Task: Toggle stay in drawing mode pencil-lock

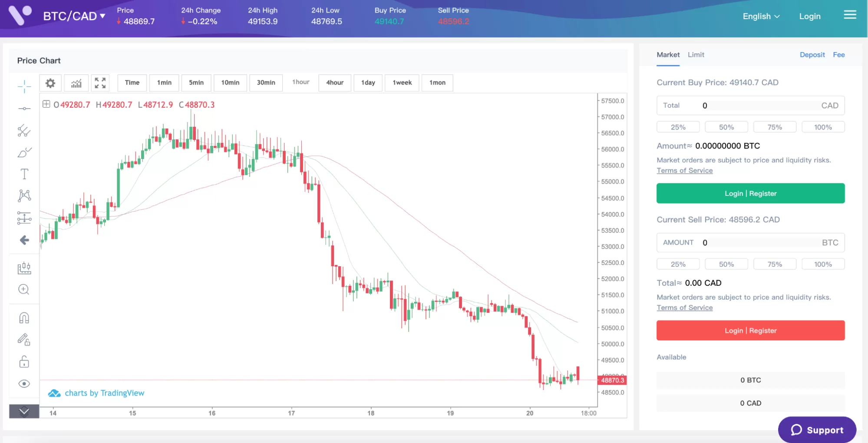Action: (x=24, y=340)
